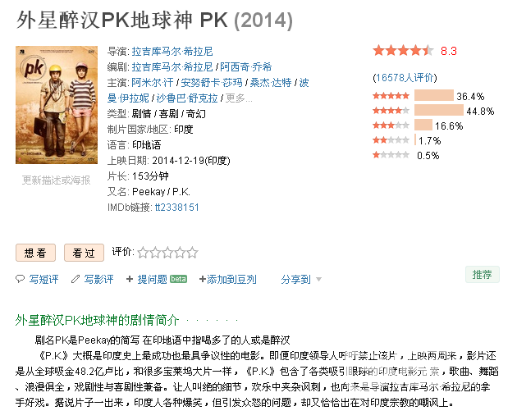Open director link 拉吉库马尔·希拉尼

pos(172,52)
